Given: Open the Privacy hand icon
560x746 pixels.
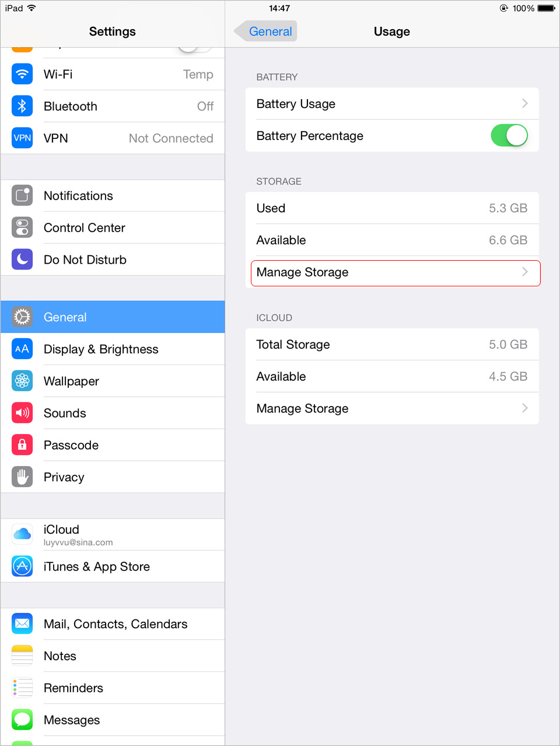Looking at the screenshot, I should [22, 477].
